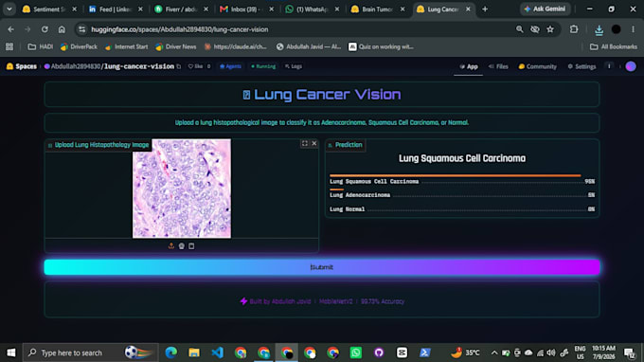Open the Files tab
The width and height of the screenshot is (644, 362).
point(498,66)
